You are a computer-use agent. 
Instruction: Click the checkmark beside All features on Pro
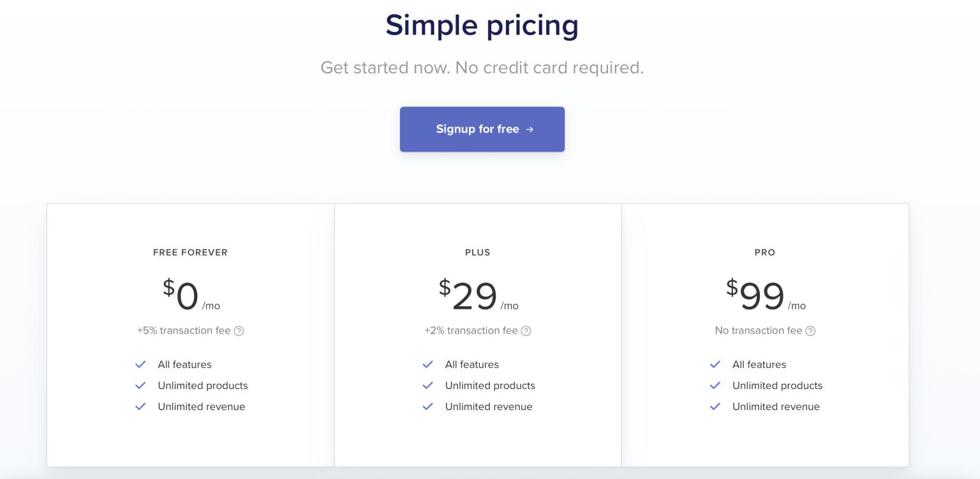(x=715, y=364)
